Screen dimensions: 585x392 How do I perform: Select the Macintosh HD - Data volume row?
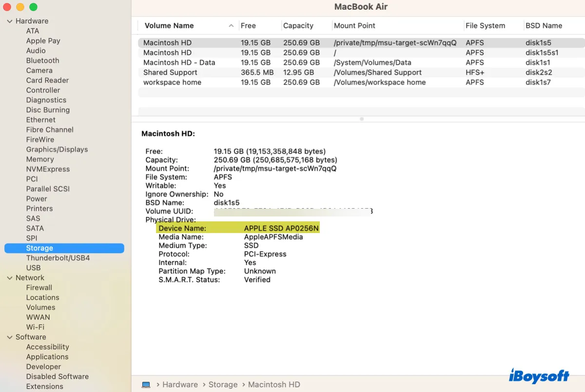(x=361, y=62)
